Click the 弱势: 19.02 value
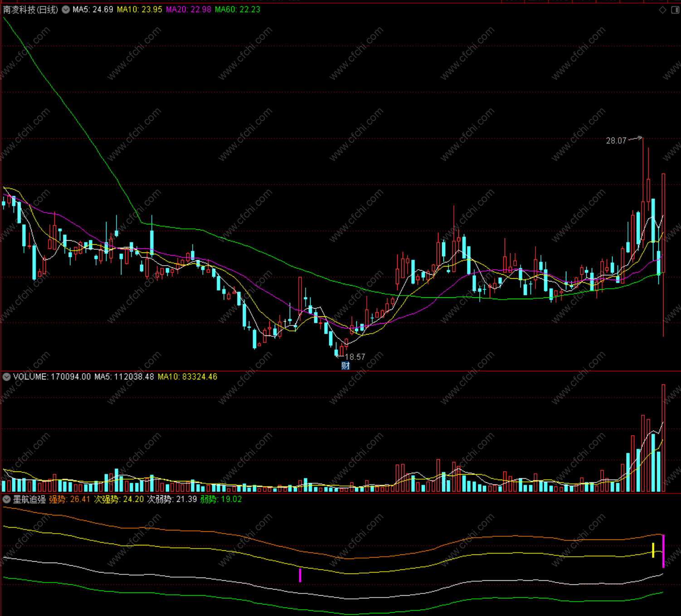 click(221, 500)
